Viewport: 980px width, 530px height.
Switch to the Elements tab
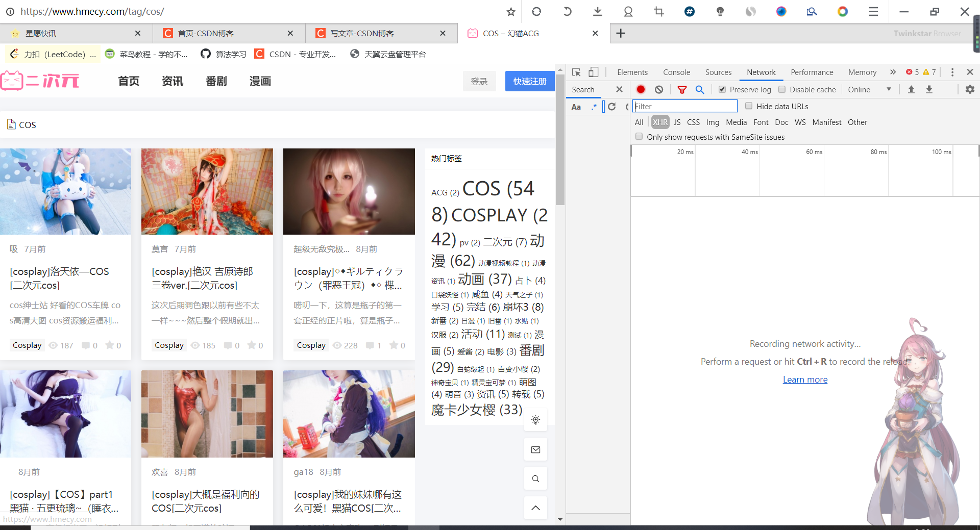[632, 72]
